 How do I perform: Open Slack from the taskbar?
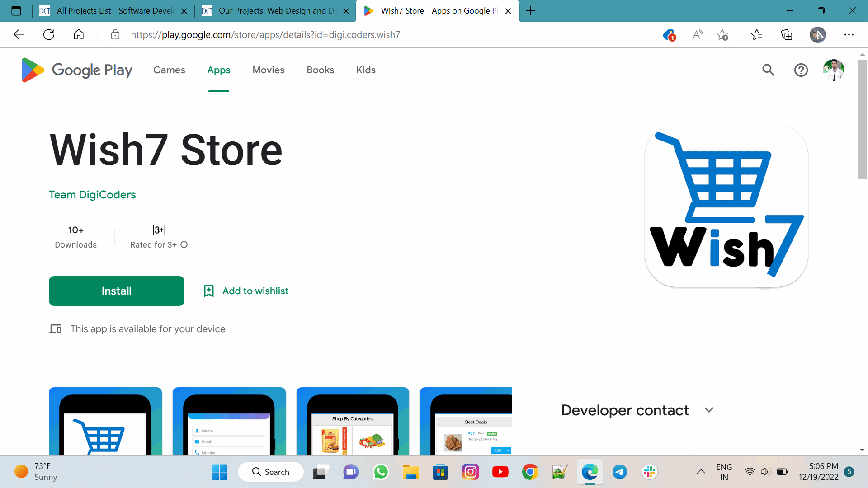pyautogui.click(x=650, y=472)
